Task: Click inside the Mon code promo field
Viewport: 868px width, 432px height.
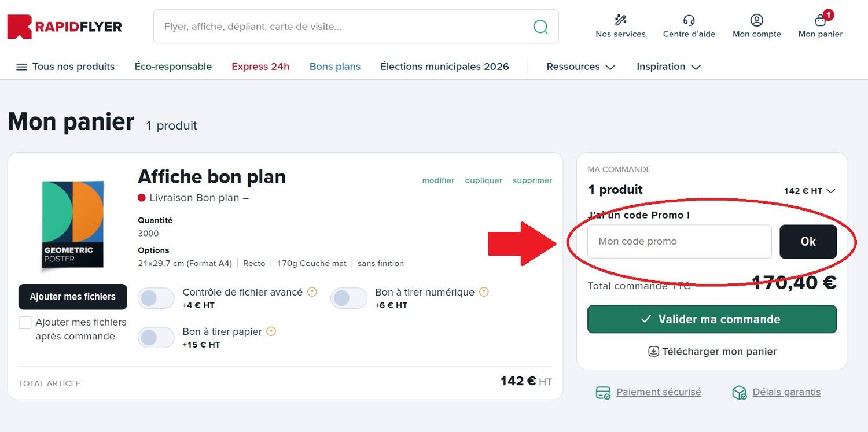Action: click(x=678, y=242)
